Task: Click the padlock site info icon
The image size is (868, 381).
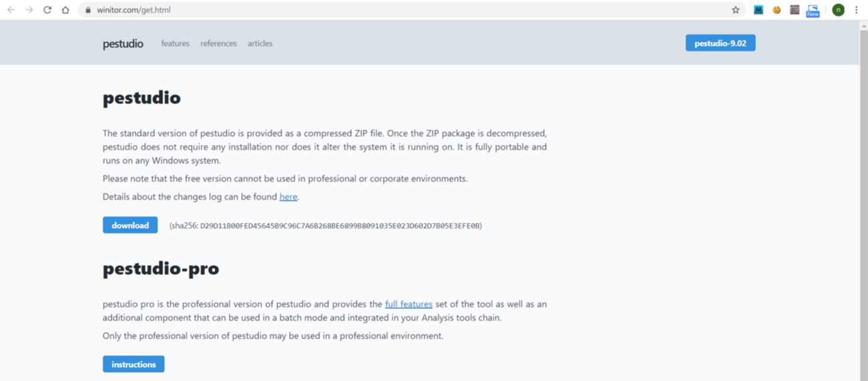Action: [x=87, y=10]
